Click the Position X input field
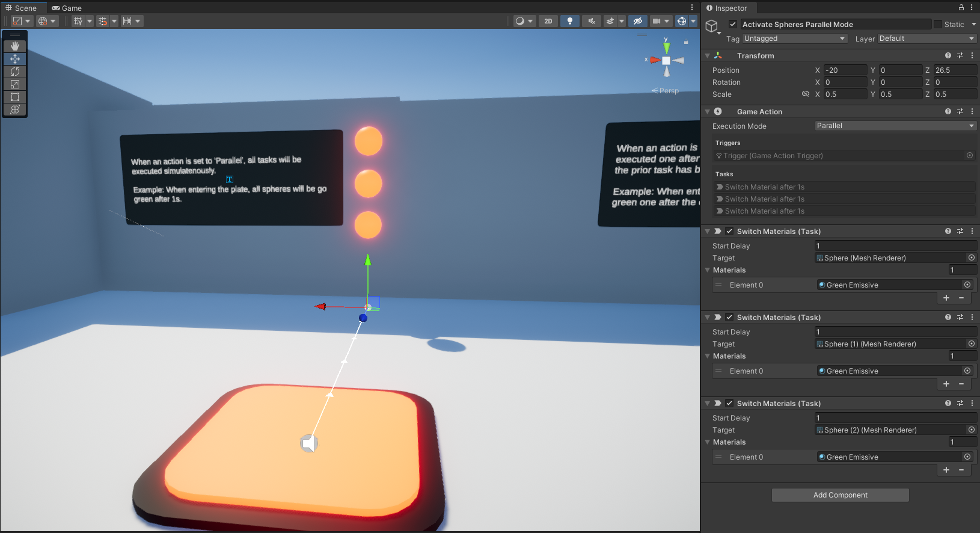 845,70
